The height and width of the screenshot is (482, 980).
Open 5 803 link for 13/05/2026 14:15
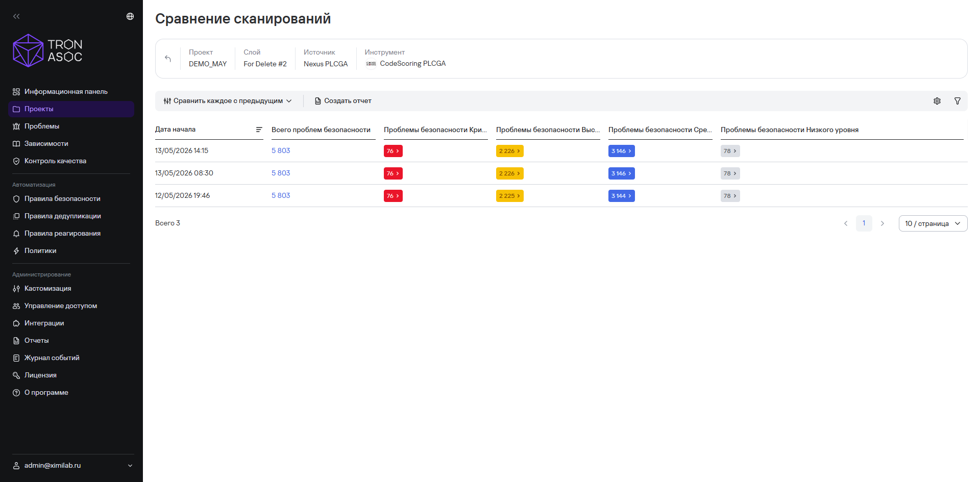tap(281, 151)
